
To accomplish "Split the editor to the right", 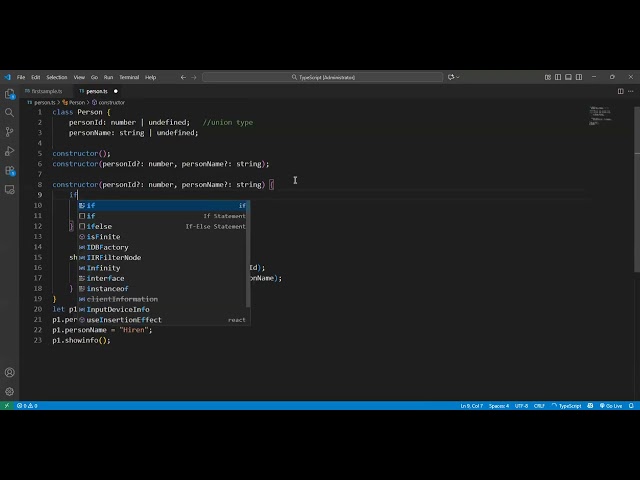I will pos(620,91).
